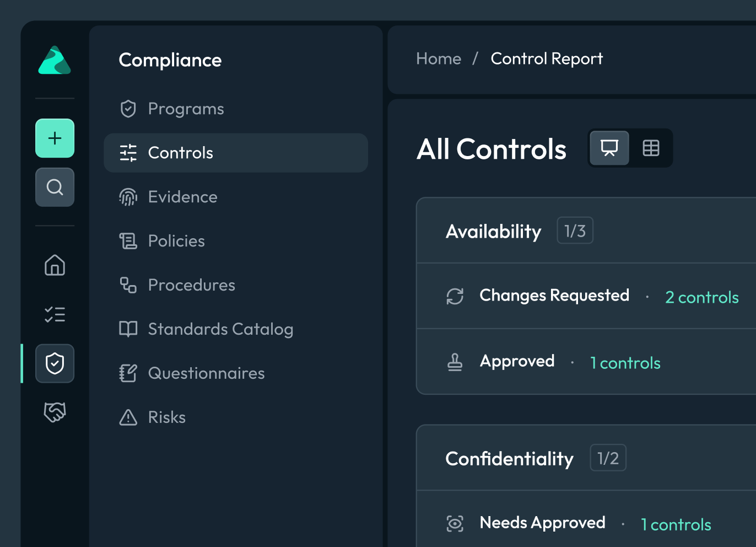
Task: Open Programs in Compliance menu
Action: click(235, 109)
